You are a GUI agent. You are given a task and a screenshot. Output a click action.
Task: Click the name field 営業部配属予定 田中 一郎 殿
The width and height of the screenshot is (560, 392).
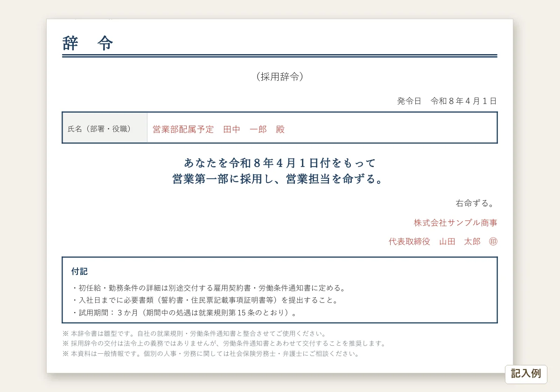[x=322, y=127]
